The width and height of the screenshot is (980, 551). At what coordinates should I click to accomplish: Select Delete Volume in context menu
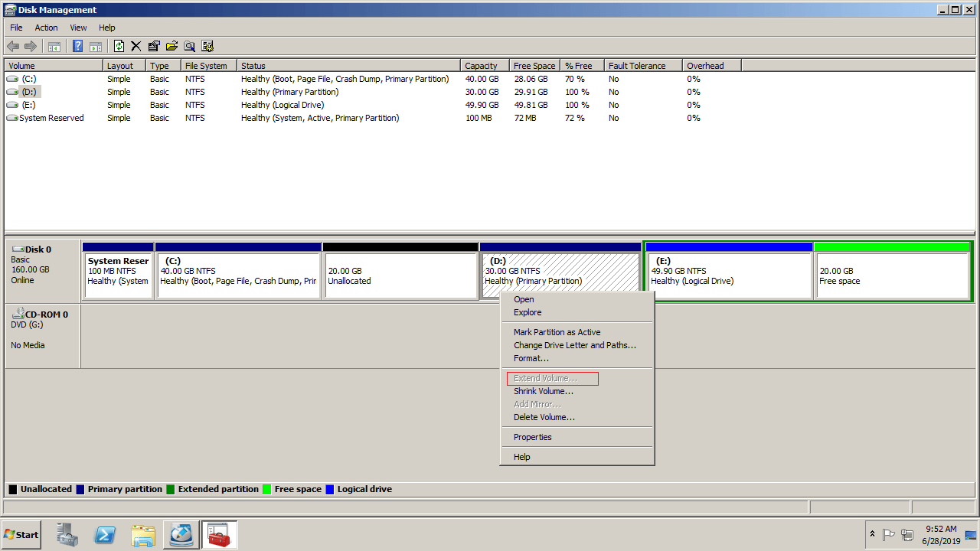coord(544,417)
